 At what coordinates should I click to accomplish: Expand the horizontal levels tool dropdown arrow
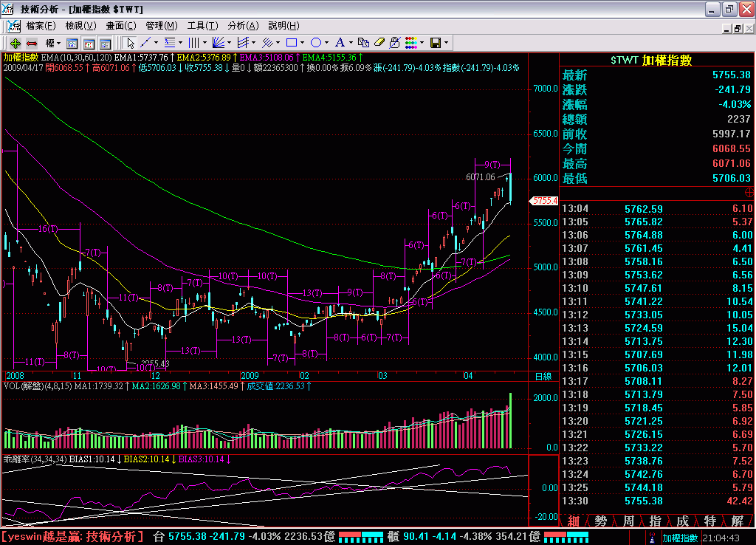click(x=180, y=43)
